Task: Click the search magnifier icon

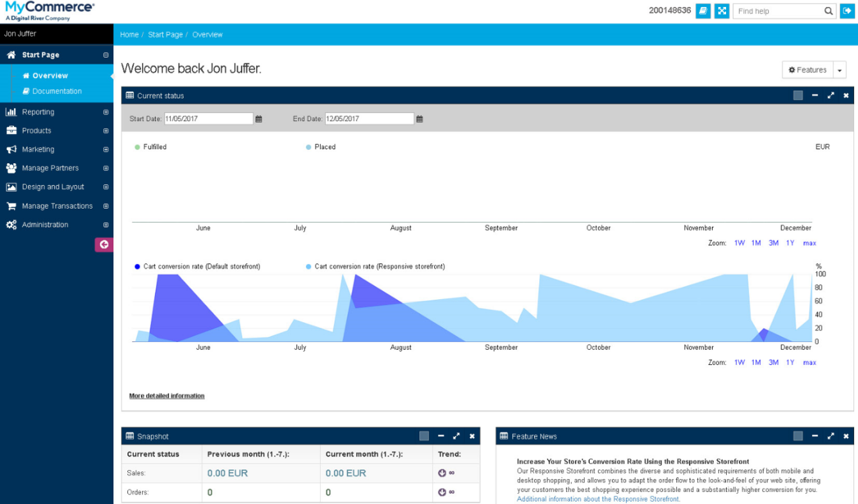Action: pos(829,11)
